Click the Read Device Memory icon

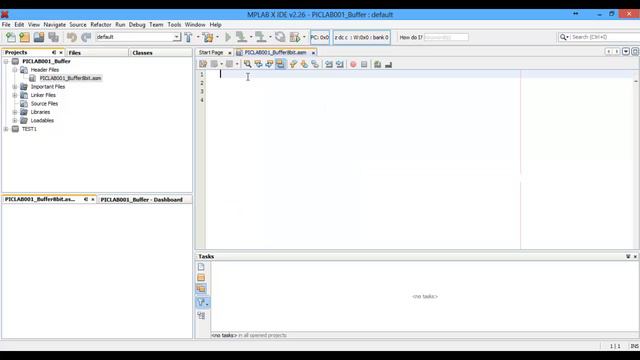click(x=261, y=37)
